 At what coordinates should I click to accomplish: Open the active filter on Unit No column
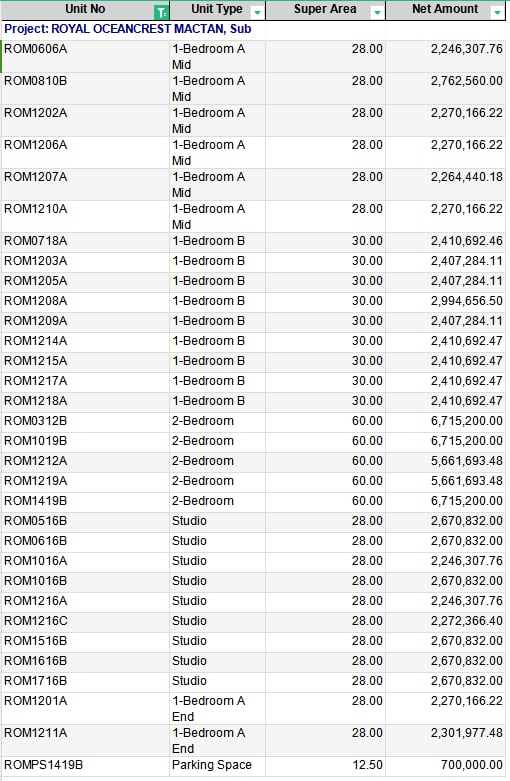tap(161, 12)
